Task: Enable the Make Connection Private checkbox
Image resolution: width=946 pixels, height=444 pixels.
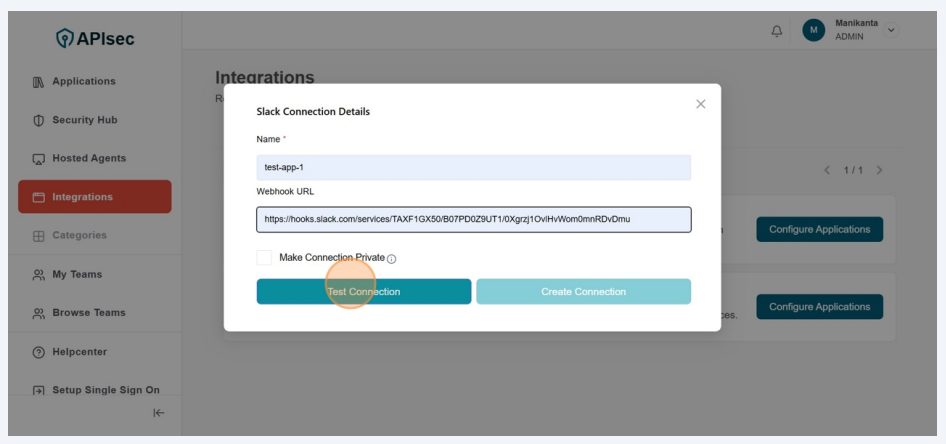Action: tap(264, 258)
